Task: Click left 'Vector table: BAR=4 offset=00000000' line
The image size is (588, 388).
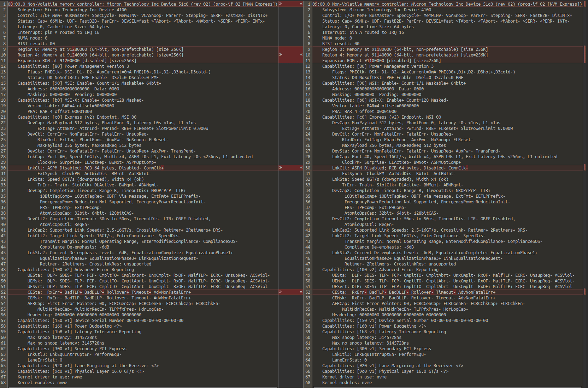Action: coord(71,106)
